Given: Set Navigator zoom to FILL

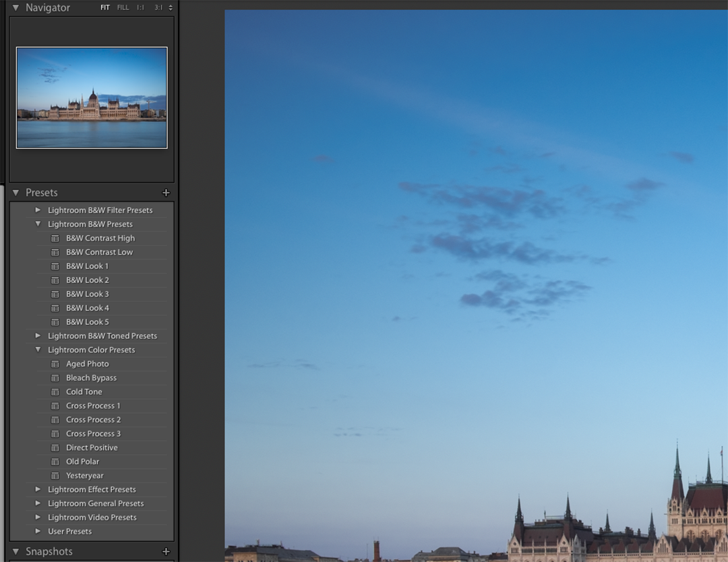Looking at the screenshot, I should click(123, 7).
